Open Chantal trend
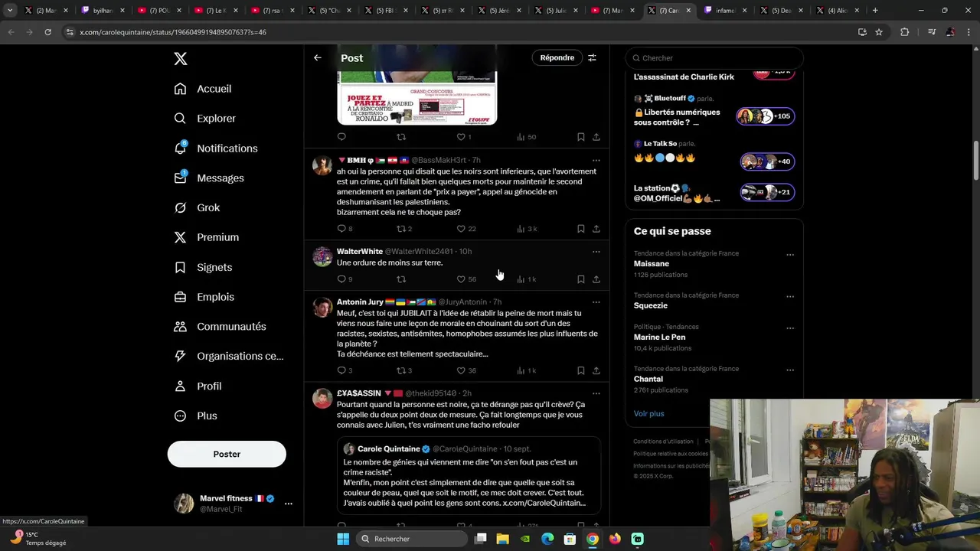980x551 pixels. coord(648,380)
